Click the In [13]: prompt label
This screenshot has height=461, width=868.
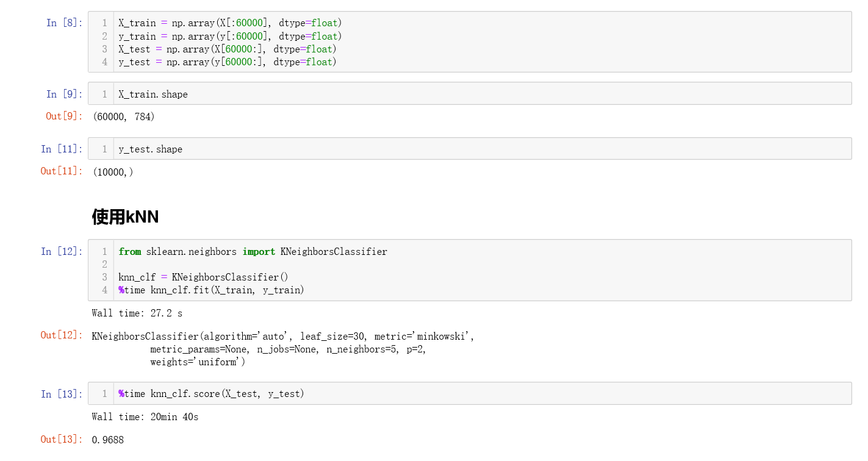tap(62, 394)
